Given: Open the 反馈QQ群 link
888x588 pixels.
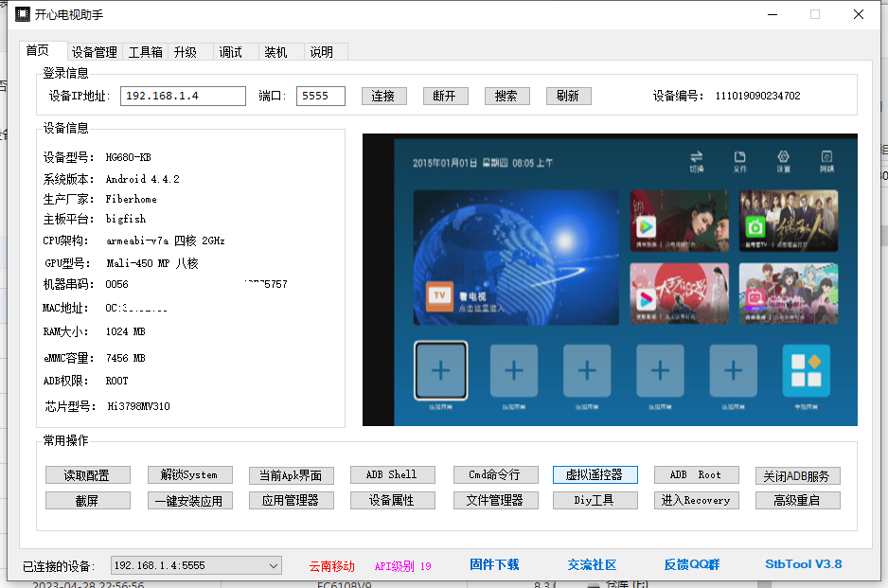Looking at the screenshot, I should coord(691,564).
